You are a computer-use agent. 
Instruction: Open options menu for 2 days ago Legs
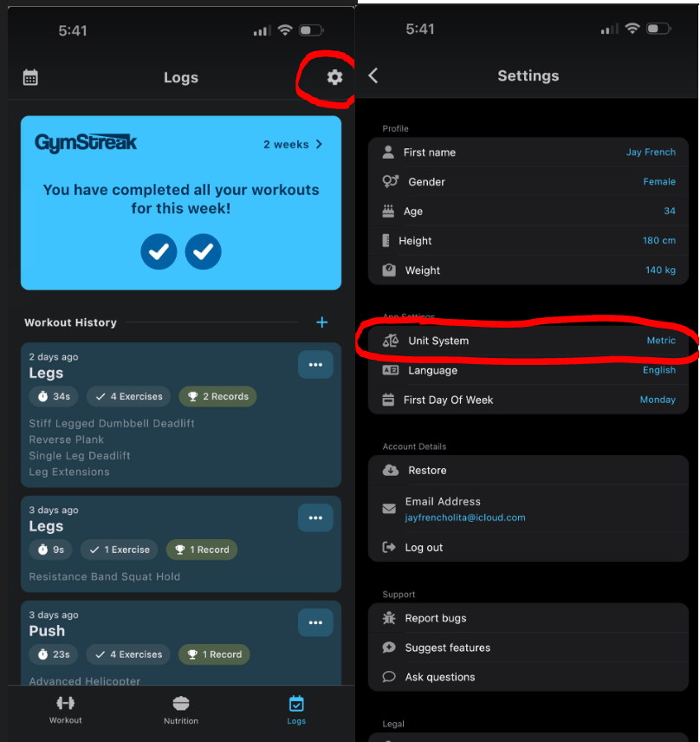click(x=315, y=365)
